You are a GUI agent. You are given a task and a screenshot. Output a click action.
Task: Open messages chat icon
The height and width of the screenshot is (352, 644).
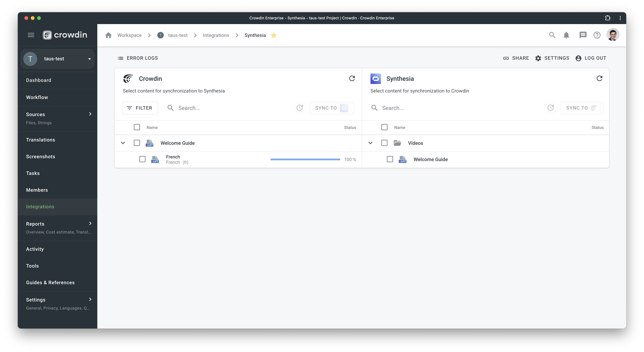coord(583,35)
